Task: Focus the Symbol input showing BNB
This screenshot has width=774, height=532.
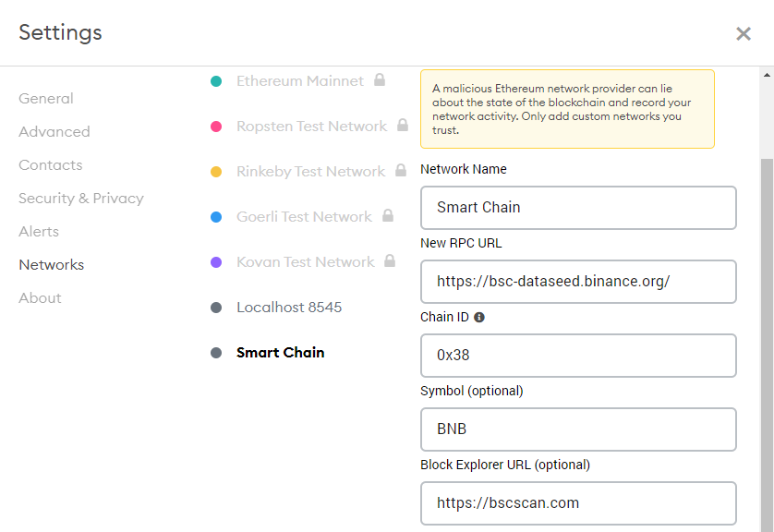Action: pos(578,429)
